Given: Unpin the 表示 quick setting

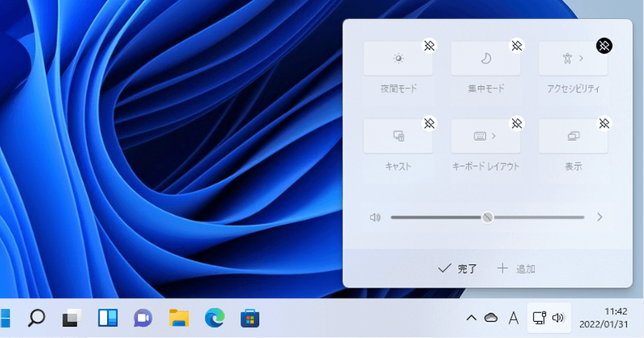Looking at the screenshot, I should pyautogui.click(x=605, y=123).
